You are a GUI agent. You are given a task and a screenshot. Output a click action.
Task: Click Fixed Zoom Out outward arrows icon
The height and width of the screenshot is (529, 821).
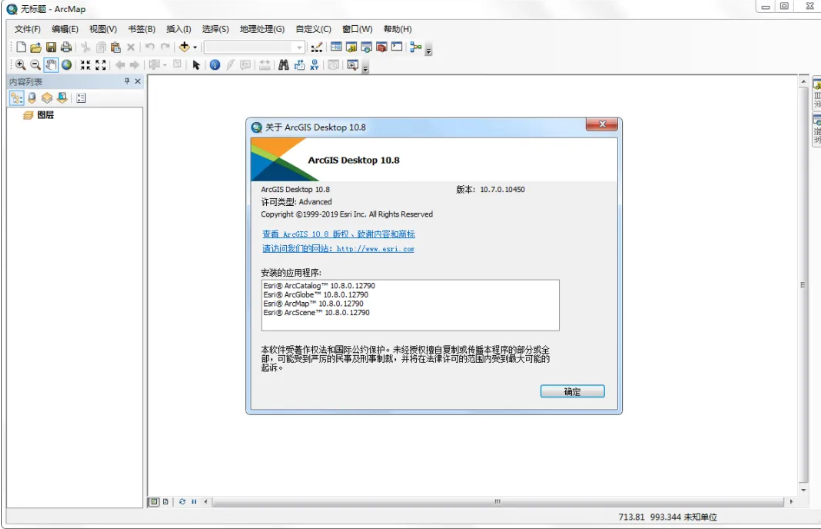pyautogui.click(x=101, y=65)
